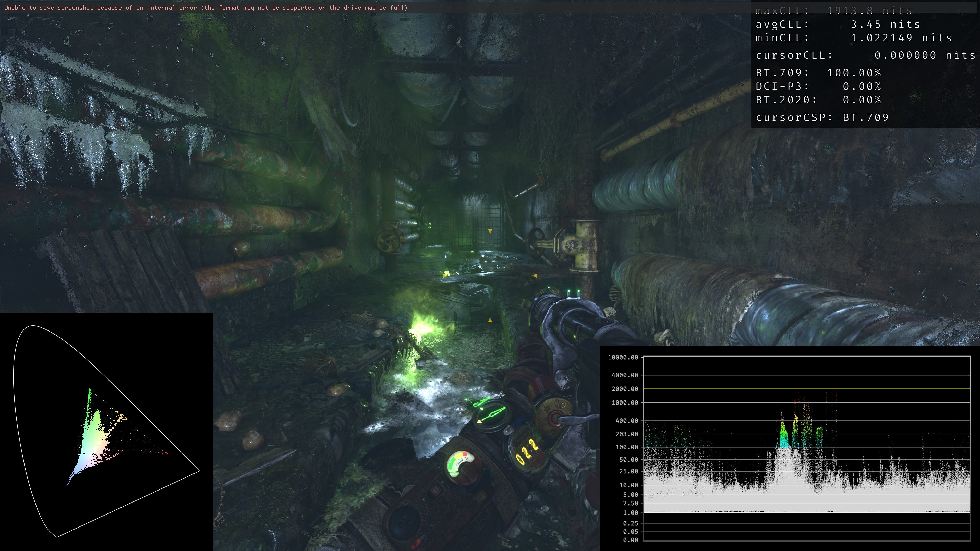The image size is (980, 551).
Task: Click the 25.00 waveform axis label
Action: (628, 472)
